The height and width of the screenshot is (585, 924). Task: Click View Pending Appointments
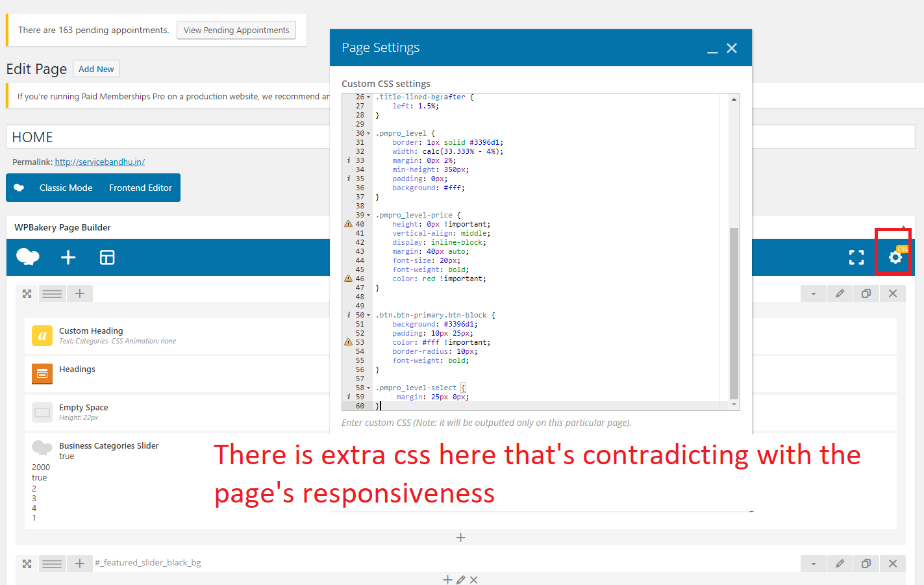(236, 30)
